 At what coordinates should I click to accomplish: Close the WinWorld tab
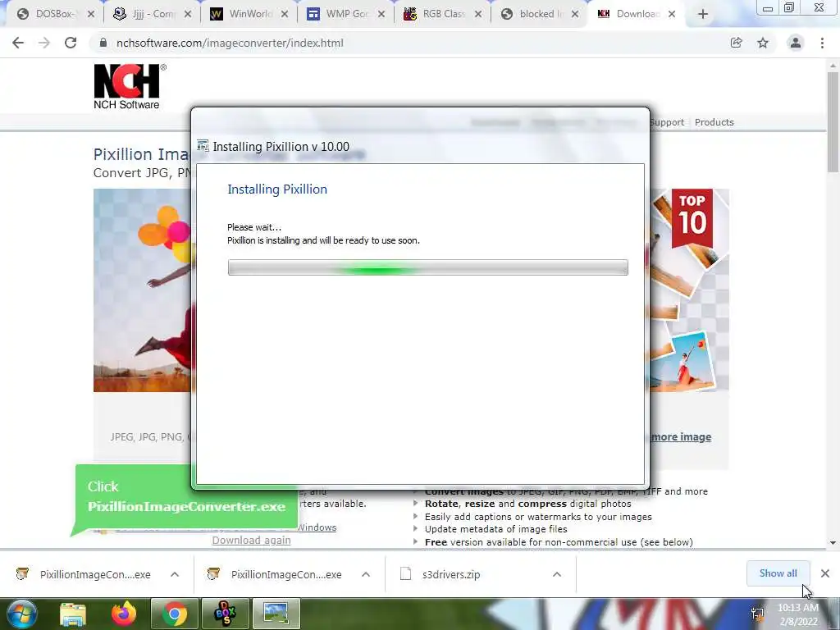pyautogui.click(x=285, y=15)
